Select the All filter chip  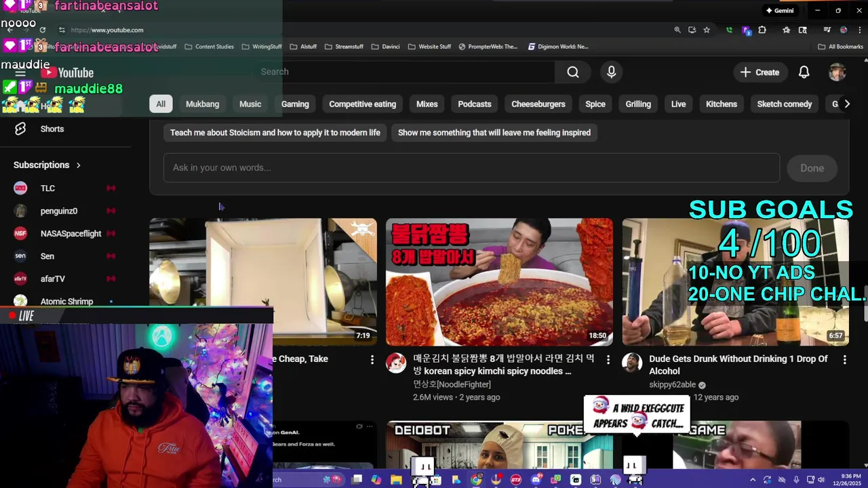pos(161,104)
